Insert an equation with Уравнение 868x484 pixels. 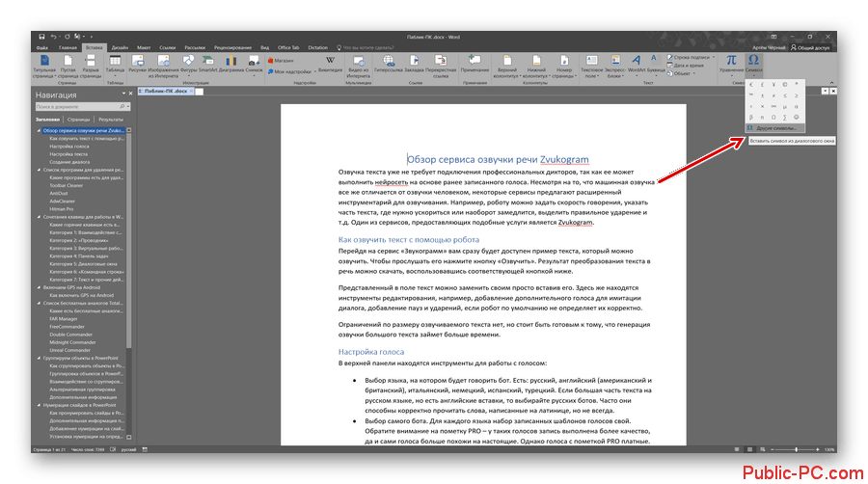(731, 64)
